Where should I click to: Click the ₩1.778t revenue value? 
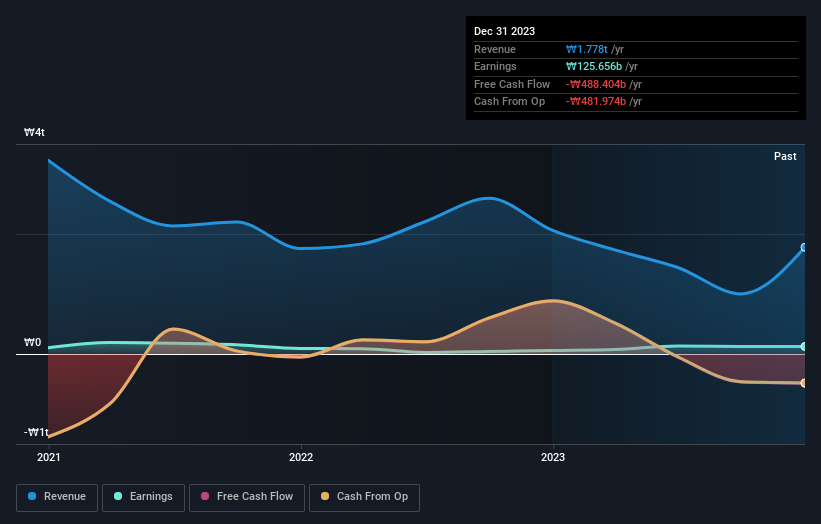click(x=586, y=49)
